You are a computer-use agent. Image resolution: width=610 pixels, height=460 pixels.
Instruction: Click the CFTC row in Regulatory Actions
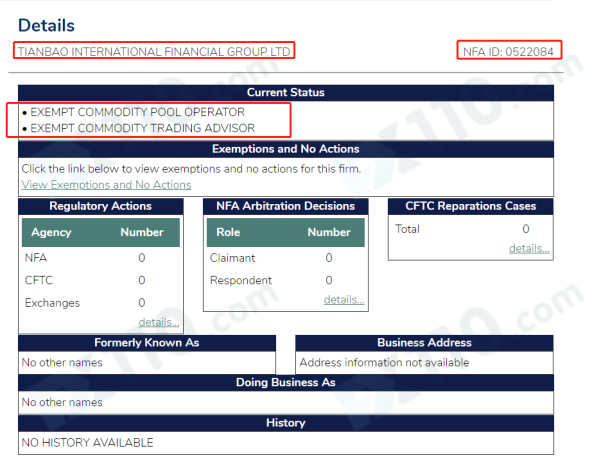point(101,281)
